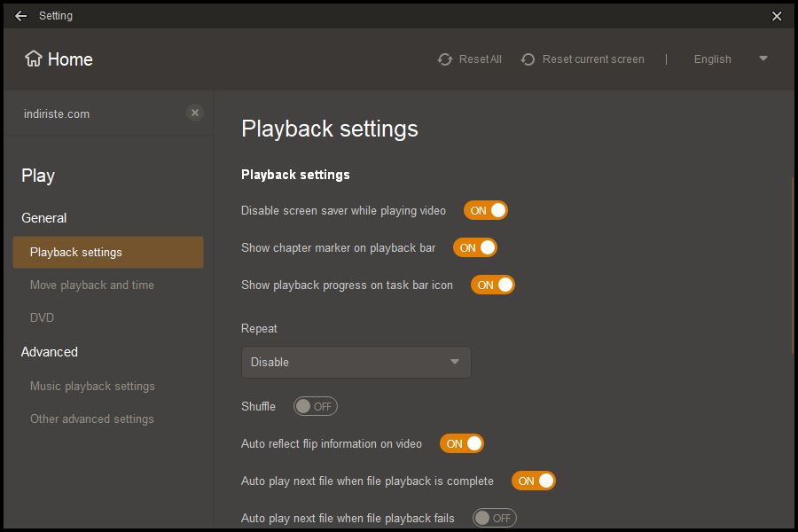This screenshot has height=532, width=798.
Task: Toggle Disable screen saver while playing video
Action: click(x=486, y=210)
